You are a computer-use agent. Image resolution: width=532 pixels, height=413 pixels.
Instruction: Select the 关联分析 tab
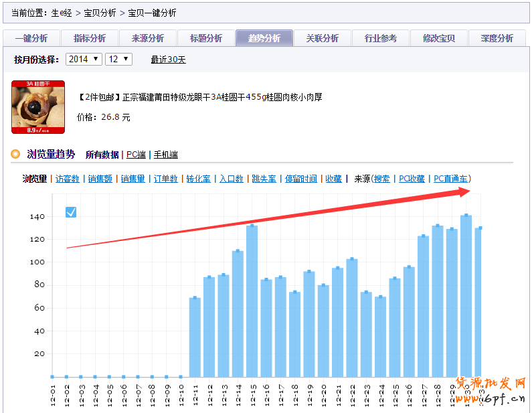pyautogui.click(x=322, y=38)
